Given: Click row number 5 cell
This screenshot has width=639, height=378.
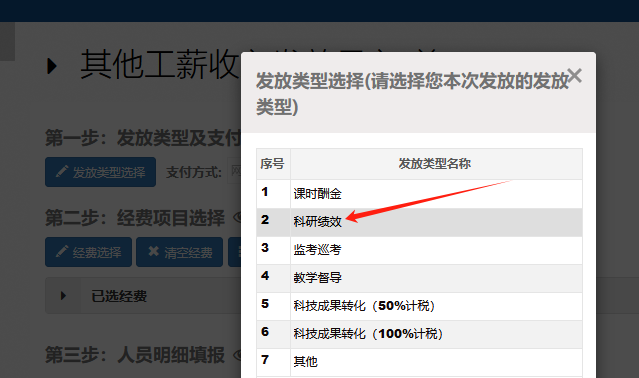Looking at the screenshot, I should (x=273, y=306).
